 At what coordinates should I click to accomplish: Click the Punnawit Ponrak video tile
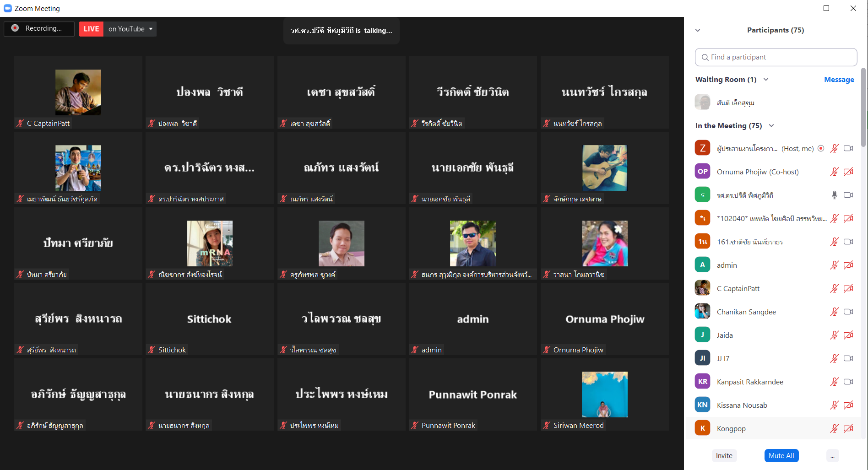[472, 394]
